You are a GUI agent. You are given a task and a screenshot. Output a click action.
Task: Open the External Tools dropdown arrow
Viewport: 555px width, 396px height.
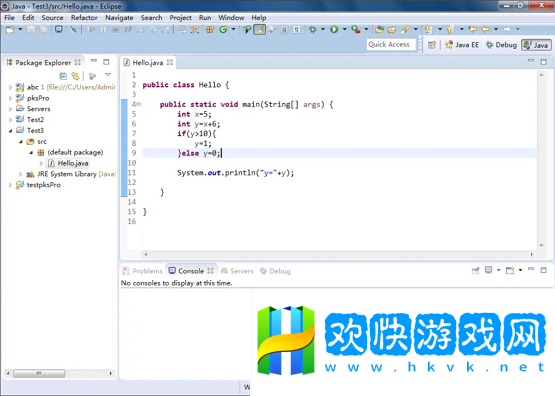point(366,29)
